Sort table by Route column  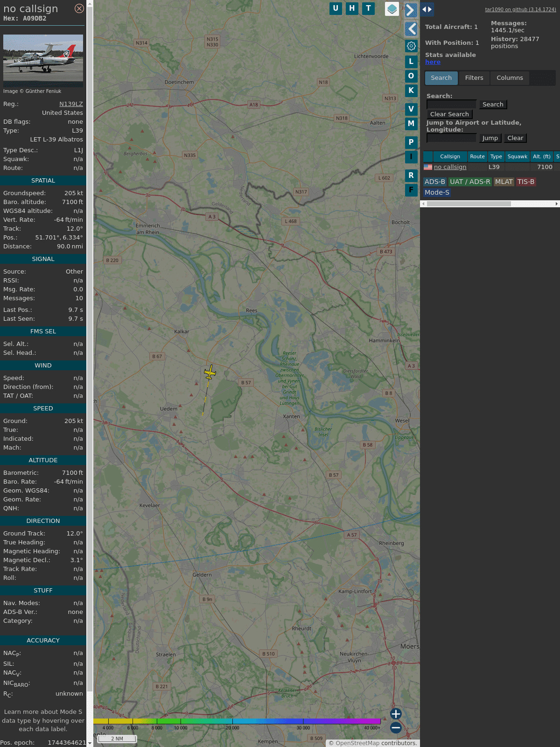click(477, 156)
